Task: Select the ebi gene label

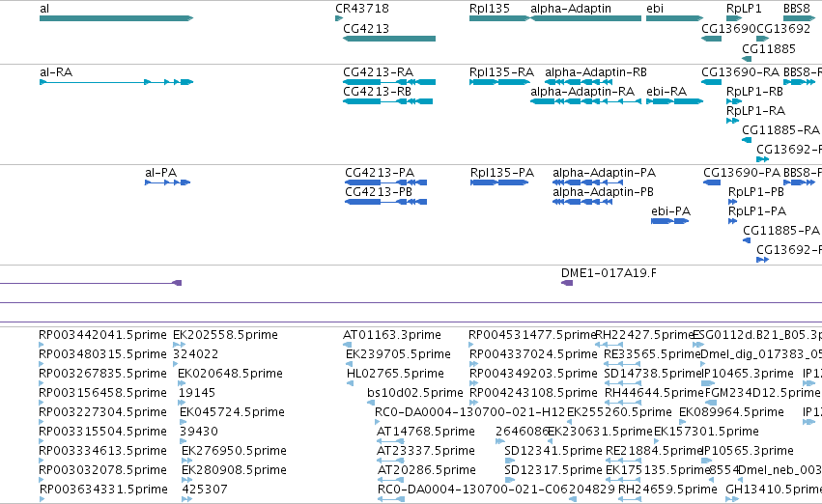Action: 655,9
